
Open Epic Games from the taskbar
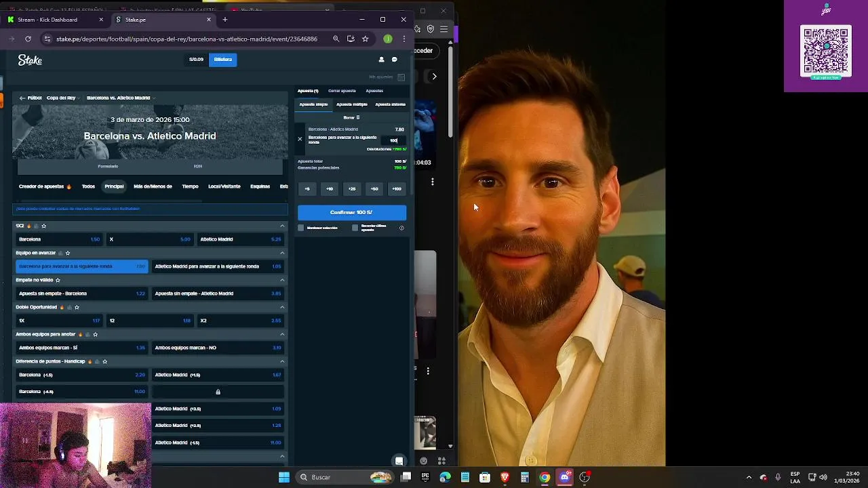click(x=425, y=477)
